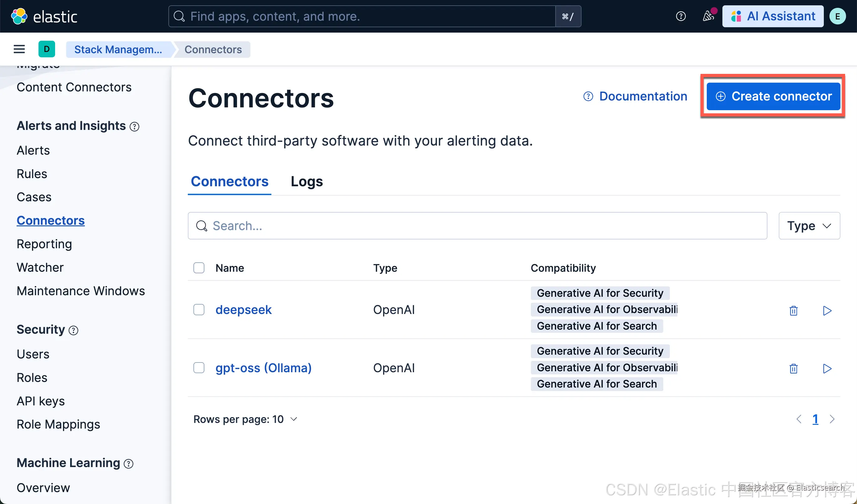Delete the deepseek connector with trash icon
Image resolution: width=857 pixels, height=504 pixels.
[793, 311]
